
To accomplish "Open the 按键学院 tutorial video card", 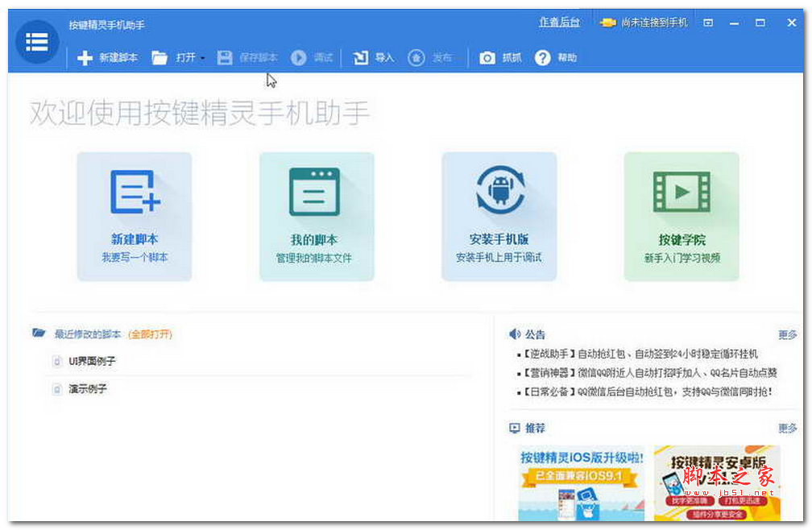I will (682, 216).
